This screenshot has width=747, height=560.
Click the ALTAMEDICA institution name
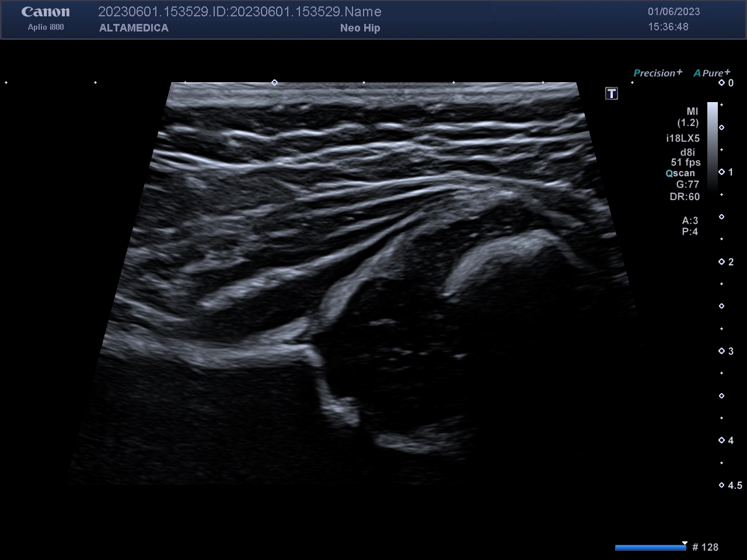point(134,28)
